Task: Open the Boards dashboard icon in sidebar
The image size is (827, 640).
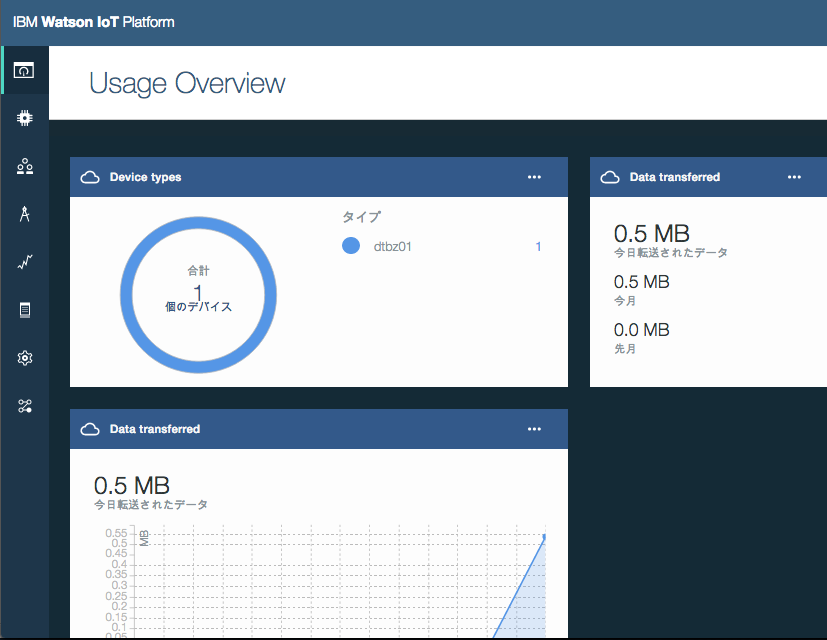Action: click(24, 71)
